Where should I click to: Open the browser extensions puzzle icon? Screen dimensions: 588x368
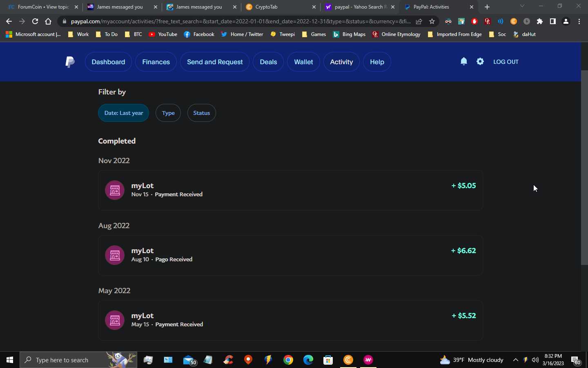coord(540,21)
